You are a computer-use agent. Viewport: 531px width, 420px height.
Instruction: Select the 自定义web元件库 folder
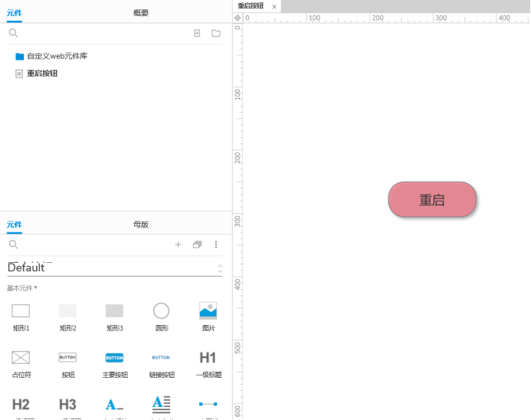click(x=51, y=56)
